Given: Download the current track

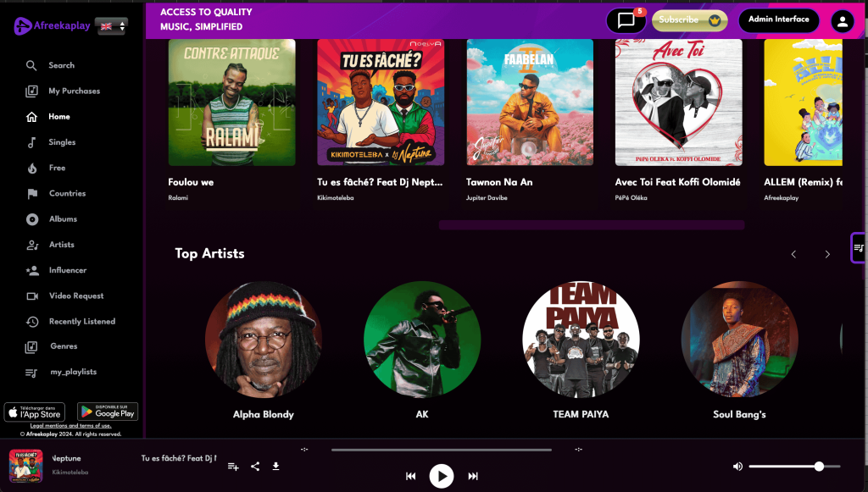Looking at the screenshot, I should tap(275, 467).
